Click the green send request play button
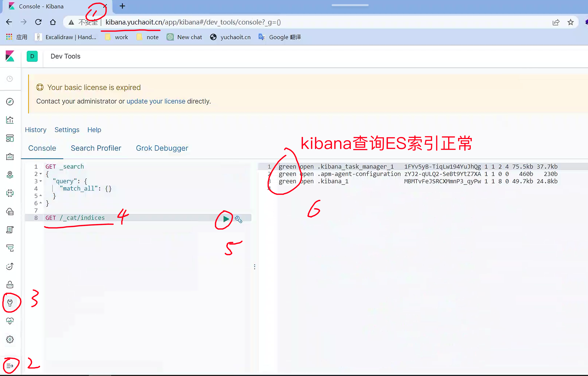This screenshot has height=376, width=588. pyautogui.click(x=226, y=219)
